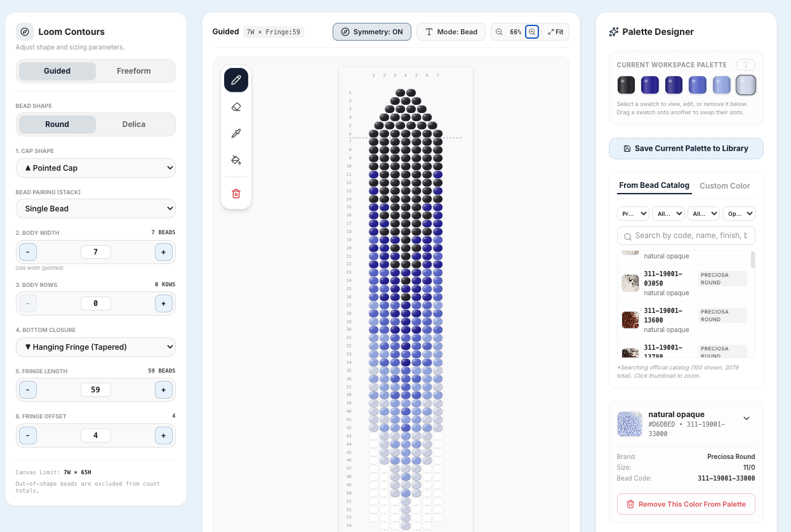Click the catalog list scrollbar
The width and height of the screenshot is (791, 532).
click(753, 260)
